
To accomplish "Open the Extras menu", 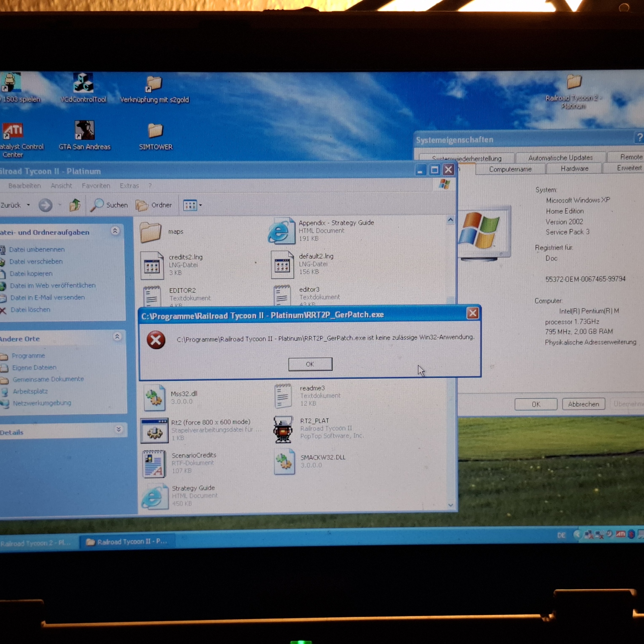I will tap(129, 186).
